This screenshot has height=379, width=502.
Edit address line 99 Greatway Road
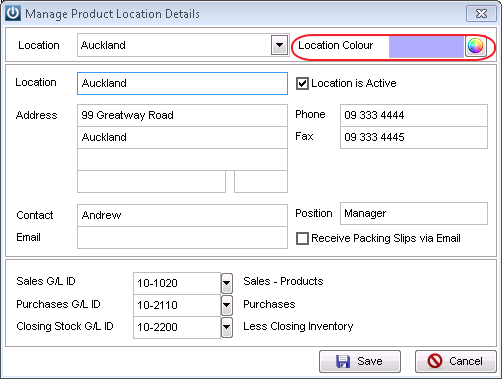pos(182,115)
